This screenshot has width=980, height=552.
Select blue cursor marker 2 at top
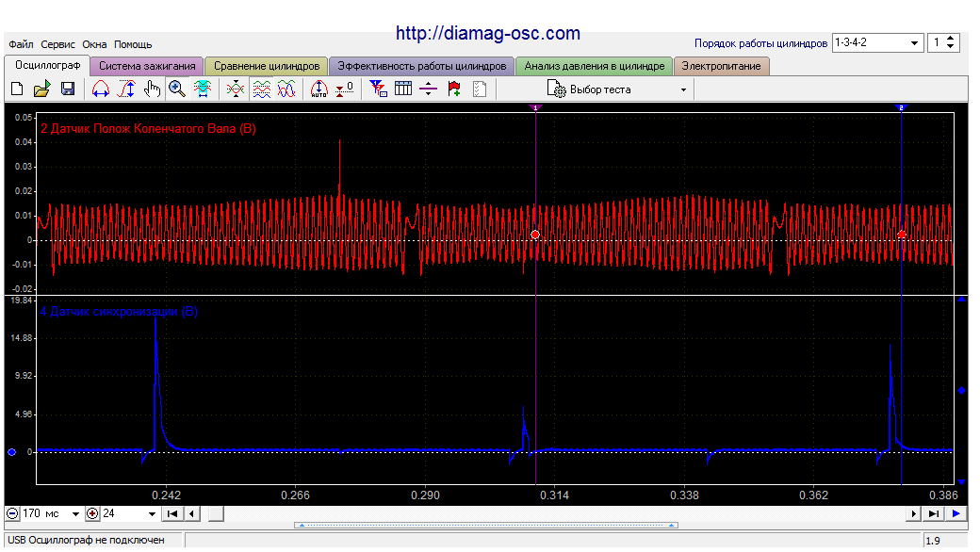point(901,108)
